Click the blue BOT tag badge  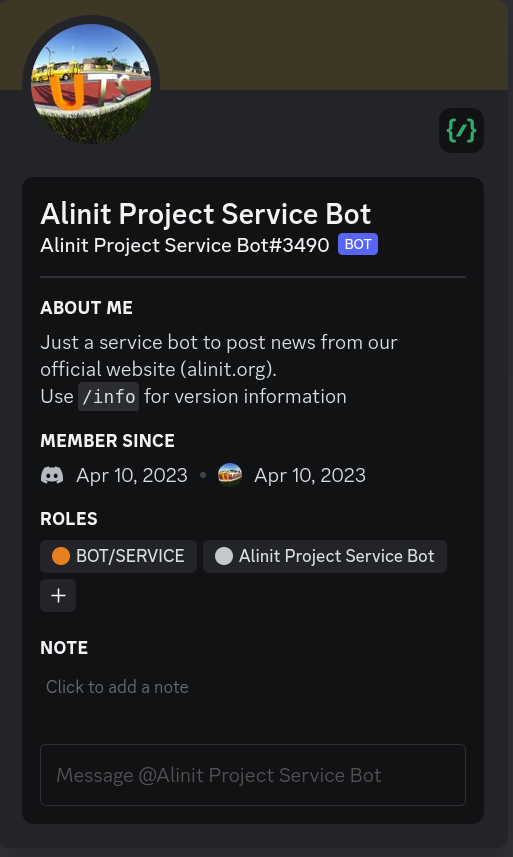click(358, 244)
